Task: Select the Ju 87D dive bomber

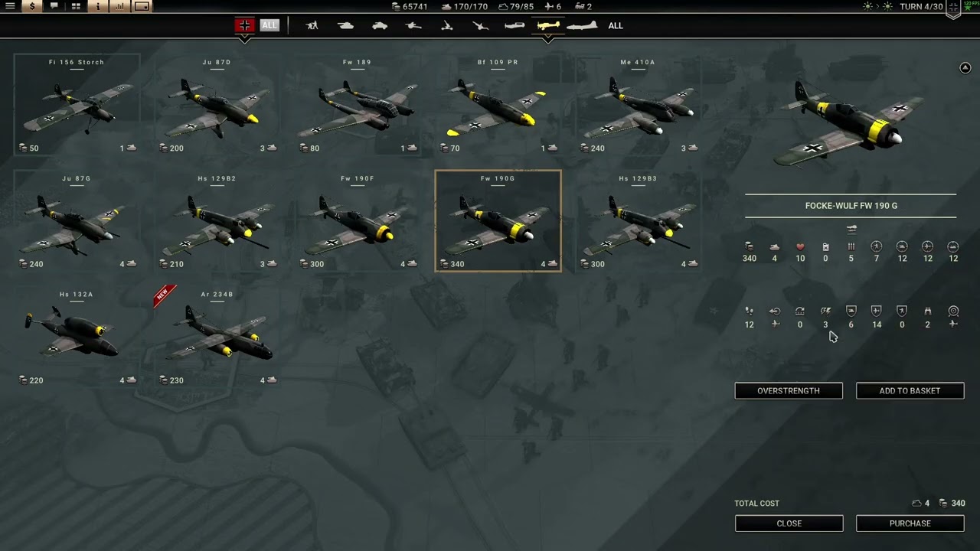Action: point(217,104)
